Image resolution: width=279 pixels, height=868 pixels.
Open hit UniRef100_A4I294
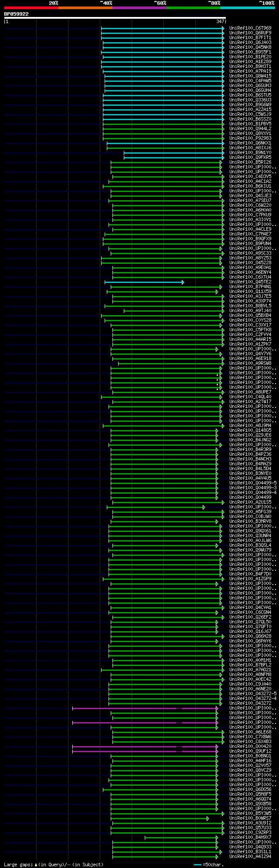(250, 856)
